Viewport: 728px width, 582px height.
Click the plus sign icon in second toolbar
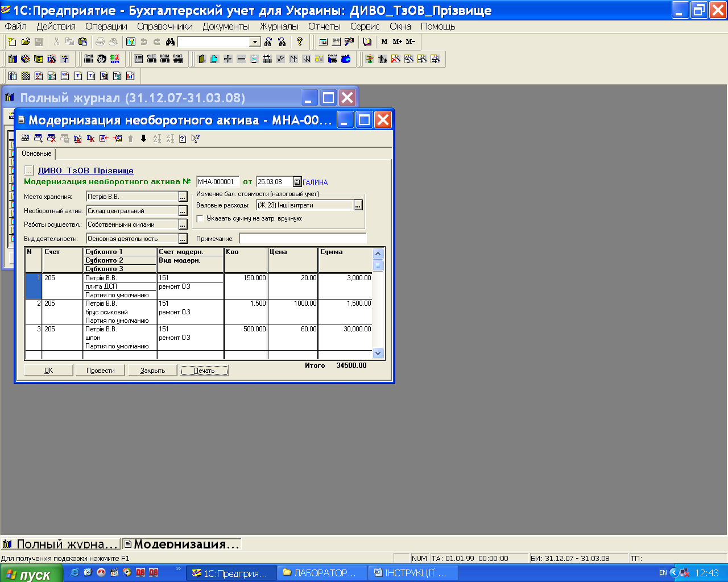(228, 59)
